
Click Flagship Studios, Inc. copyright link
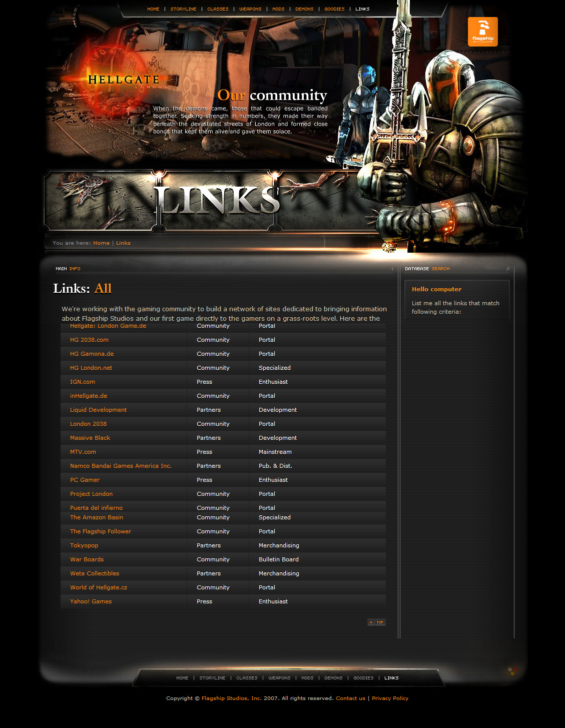pos(231,698)
